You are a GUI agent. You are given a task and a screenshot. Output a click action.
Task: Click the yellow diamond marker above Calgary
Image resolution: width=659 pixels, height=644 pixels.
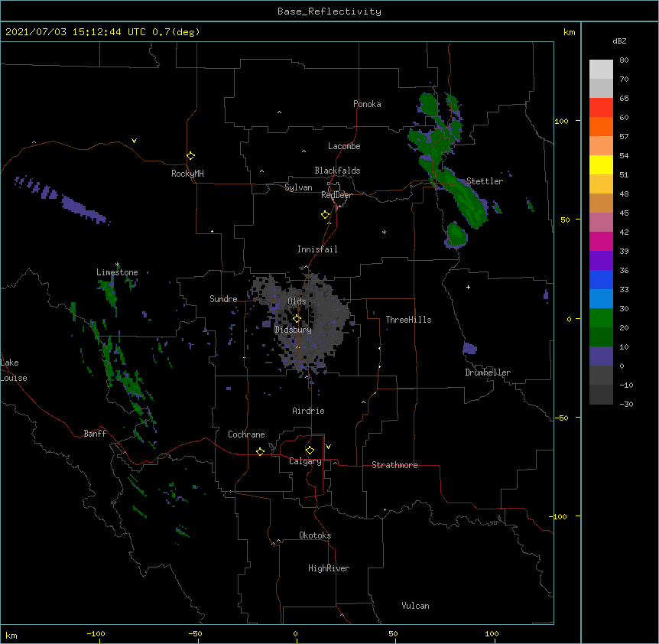click(x=310, y=450)
